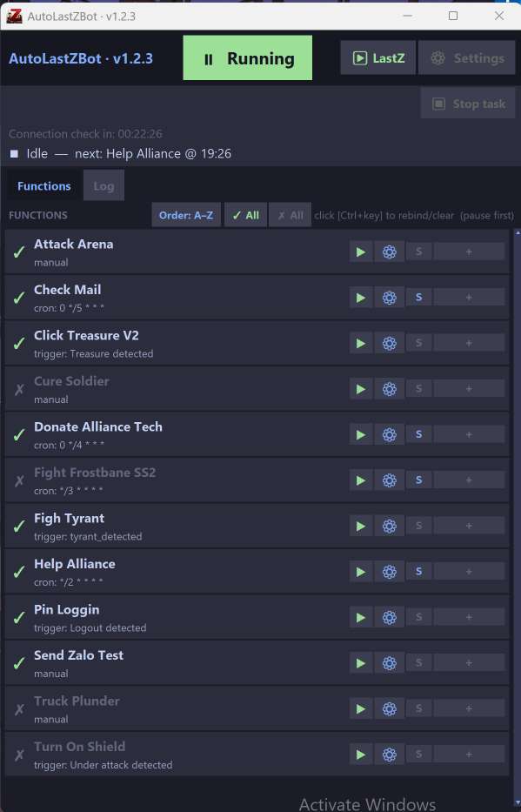Viewport: 521px width, 812px height.
Task: Switch to the Log tab
Action: point(104,186)
